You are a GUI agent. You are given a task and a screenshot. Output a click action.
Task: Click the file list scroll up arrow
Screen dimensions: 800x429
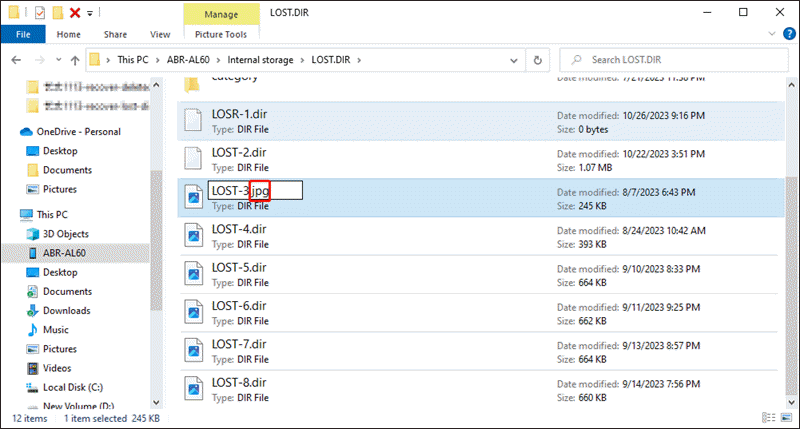point(791,85)
